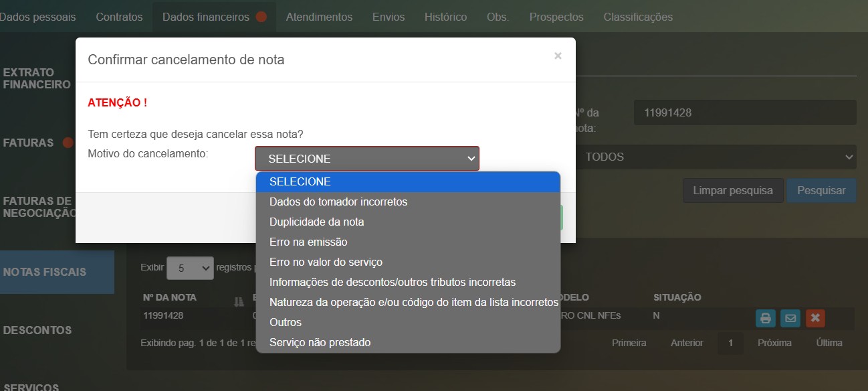Click the email envelope icon in the note row
The height and width of the screenshot is (391, 868).
(790, 318)
